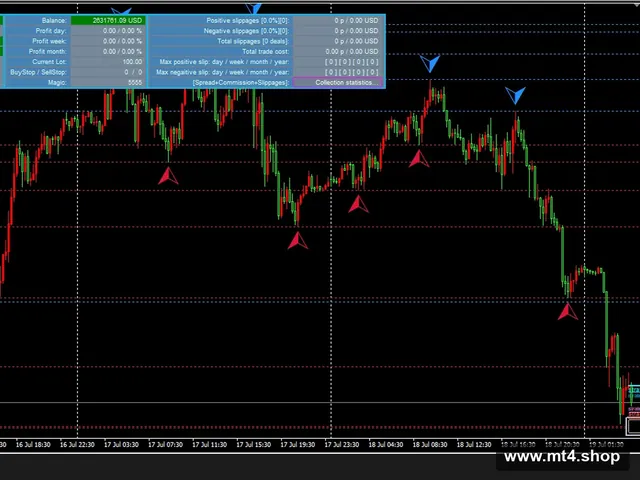The height and width of the screenshot is (480, 640).
Task: Click red up arrow near 17 Jul 07:30
Action: coord(168,176)
